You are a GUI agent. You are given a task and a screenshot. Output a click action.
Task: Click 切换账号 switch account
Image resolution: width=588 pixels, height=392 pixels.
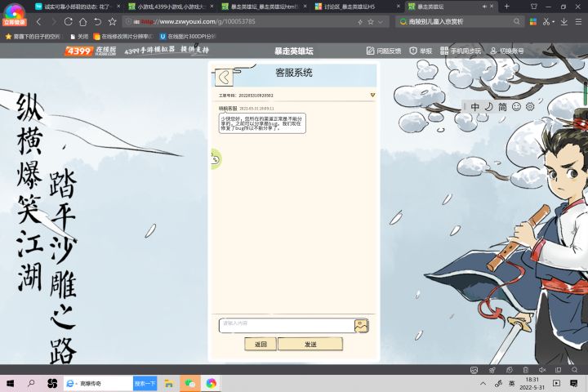point(506,51)
